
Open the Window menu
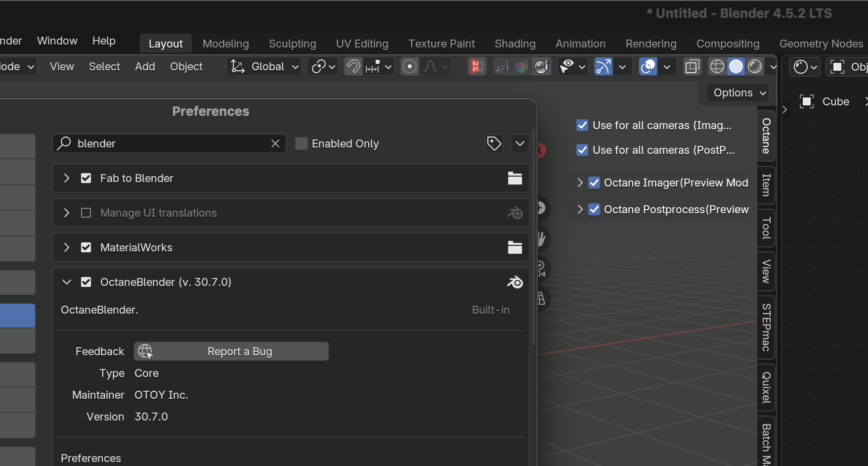pos(57,41)
